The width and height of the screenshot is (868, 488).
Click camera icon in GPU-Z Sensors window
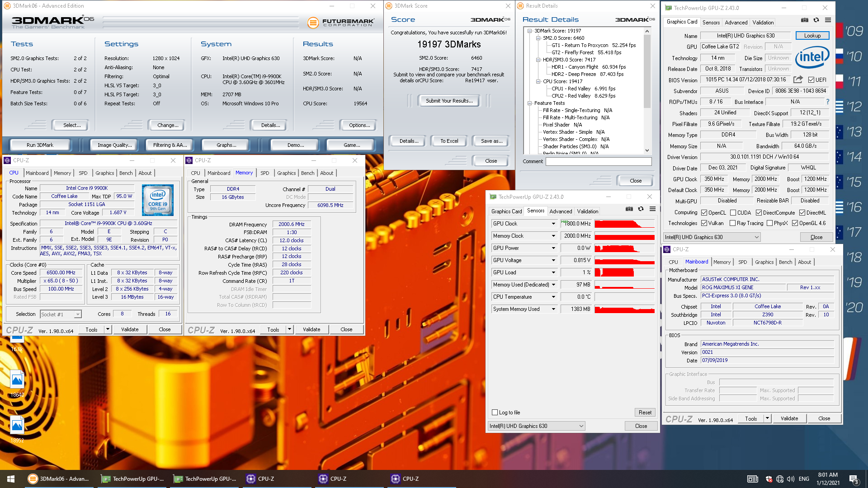(x=629, y=209)
